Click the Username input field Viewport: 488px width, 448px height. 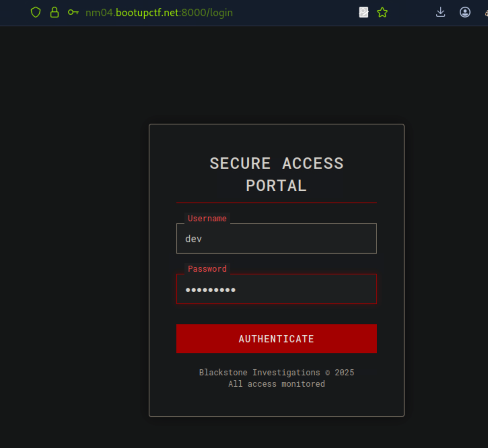277,238
